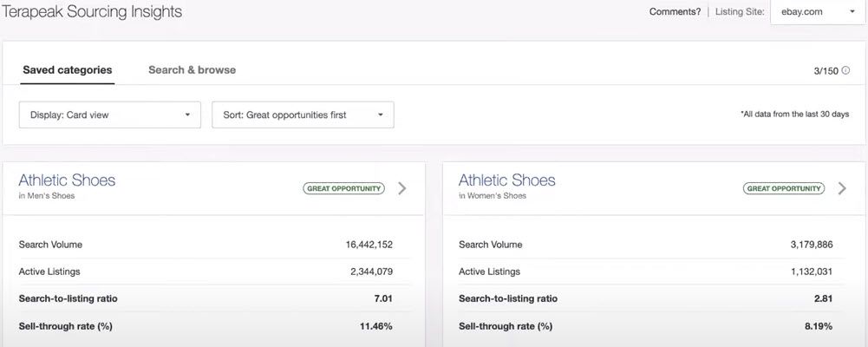Viewport: 868px width, 347px height.
Task: Open the Athletic Shoes in Women's Shoes title
Action: click(506, 180)
